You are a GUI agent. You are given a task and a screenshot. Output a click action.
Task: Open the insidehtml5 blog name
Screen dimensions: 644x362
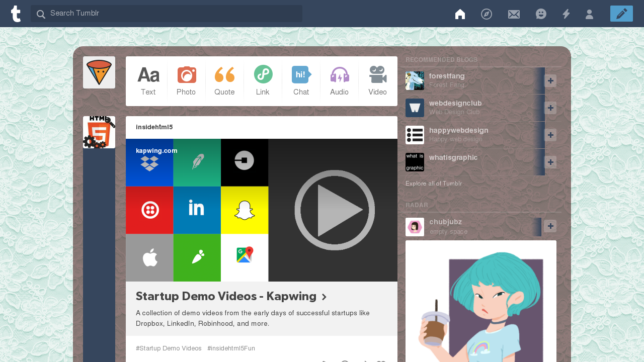coord(154,127)
